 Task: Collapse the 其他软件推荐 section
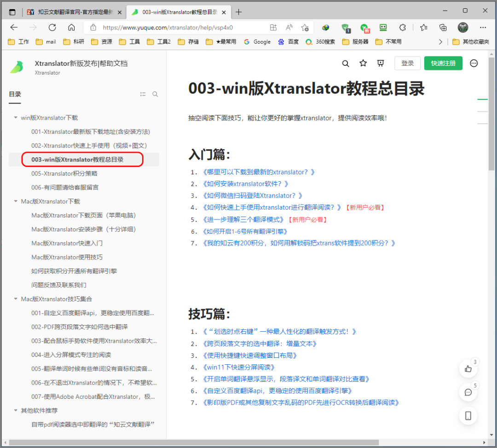[x=16, y=410]
